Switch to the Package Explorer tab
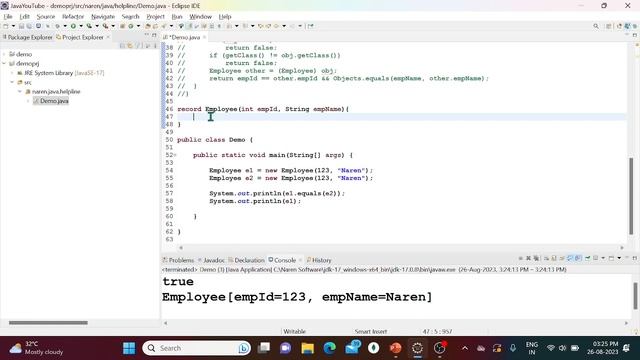This screenshot has height=360, width=640. point(28,37)
